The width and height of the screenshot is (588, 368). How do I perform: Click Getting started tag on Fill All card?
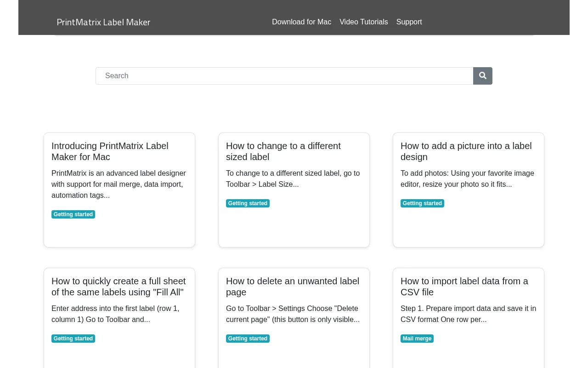[x=73, y=339]
